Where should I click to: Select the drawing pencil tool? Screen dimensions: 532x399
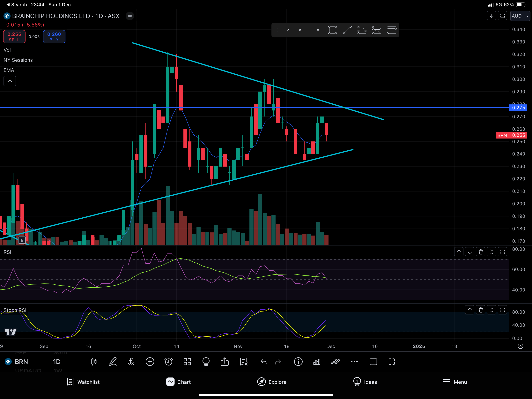(x=113, y=361)
